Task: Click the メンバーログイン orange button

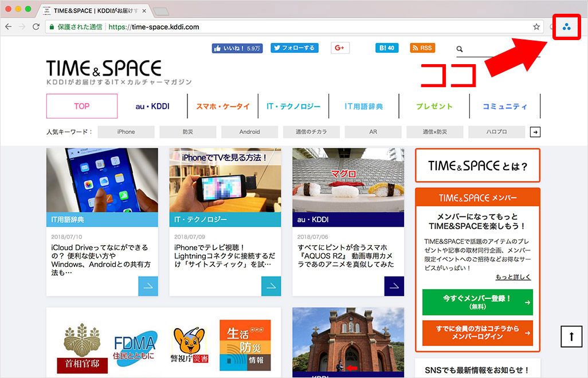Action: 477,333
